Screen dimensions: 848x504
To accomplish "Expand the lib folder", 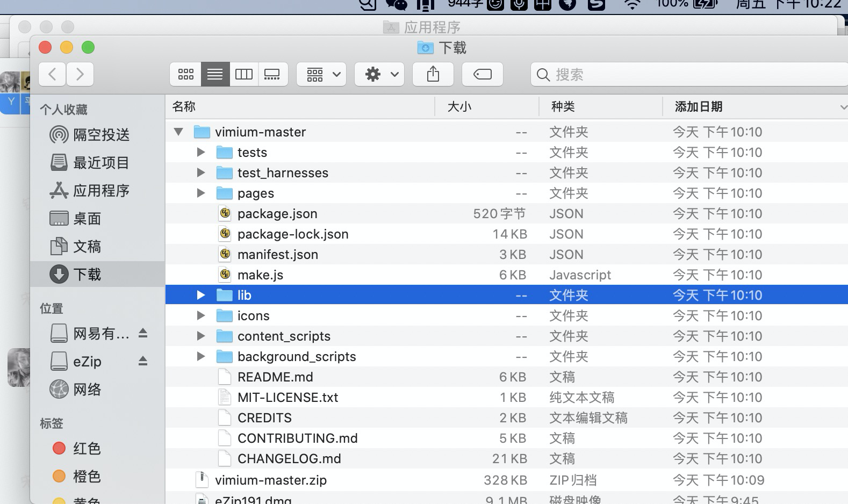I will click(201, 295).
